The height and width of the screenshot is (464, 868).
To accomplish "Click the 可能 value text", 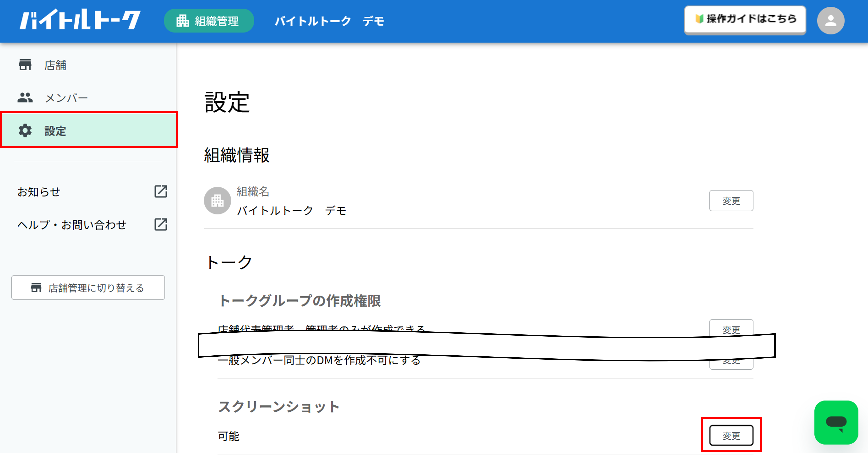I will 229,436.
